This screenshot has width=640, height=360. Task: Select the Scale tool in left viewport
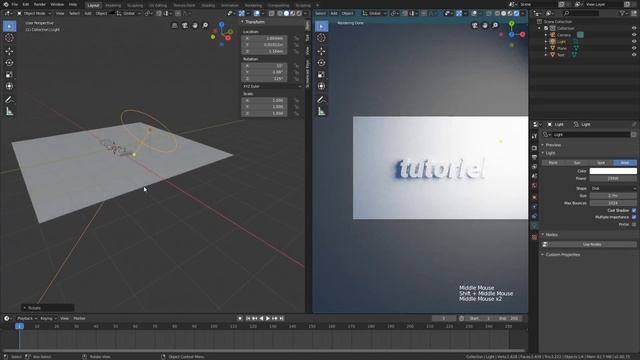click(x=9, y=75)
